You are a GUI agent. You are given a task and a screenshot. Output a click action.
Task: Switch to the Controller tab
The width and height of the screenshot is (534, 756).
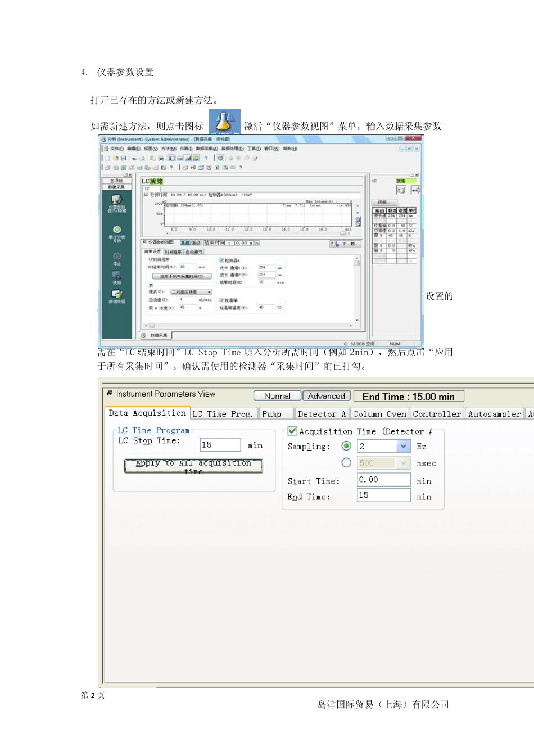point(437,414)
